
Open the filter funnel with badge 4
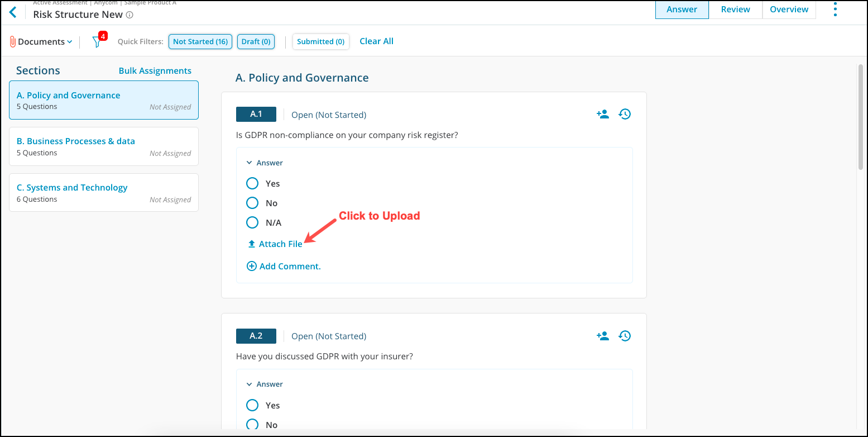(x=97, y=41)
